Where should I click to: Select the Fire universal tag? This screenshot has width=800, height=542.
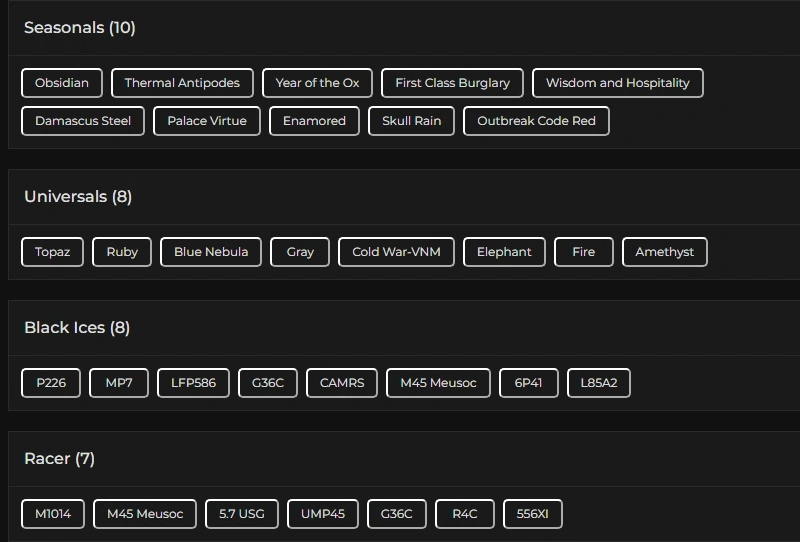click(x=584, y=252)
